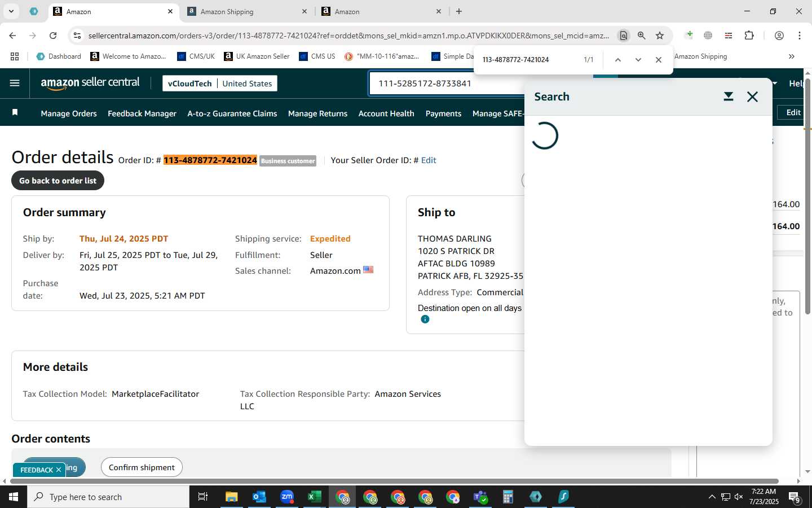812x508 pixels.
Task: Click the info icon under Destination open
Action: coord(425,319)
